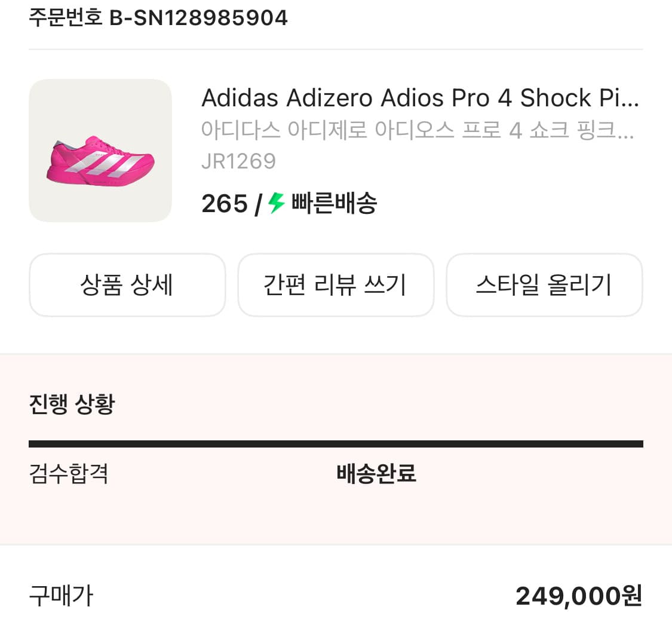The height and width of the screenshot is (622, 672).
Task: Open product details via 상품 상세 button
Action: (x=127, y=285)
